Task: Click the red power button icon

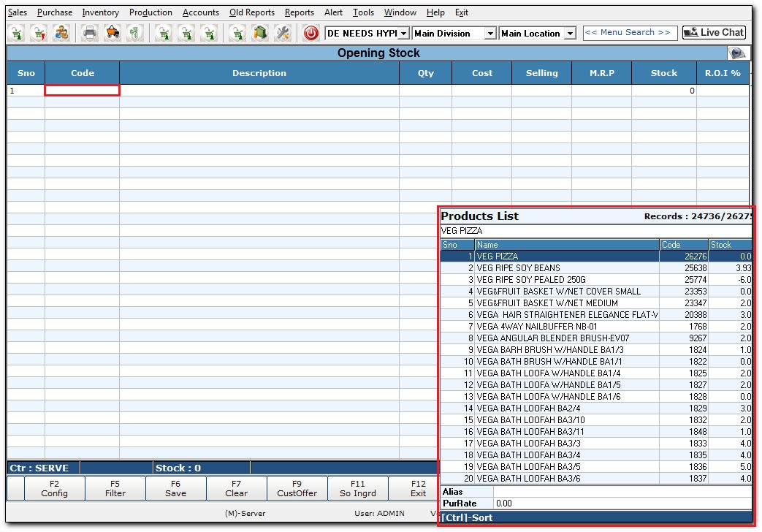Action: click(310, 33)
